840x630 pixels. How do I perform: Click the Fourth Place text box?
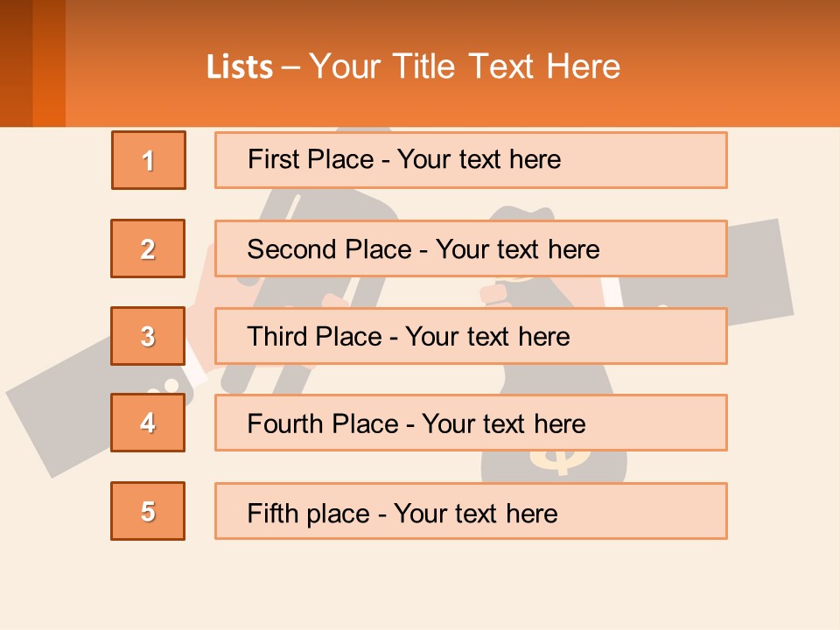click(x=471, y=423)
